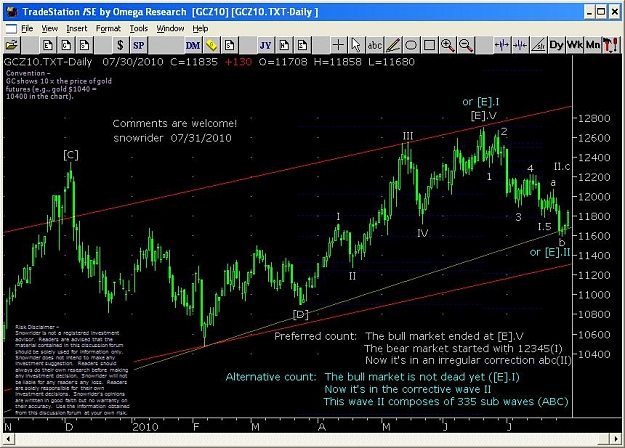
Task: Click the 12800 price axis label
Action: point(594,118)
